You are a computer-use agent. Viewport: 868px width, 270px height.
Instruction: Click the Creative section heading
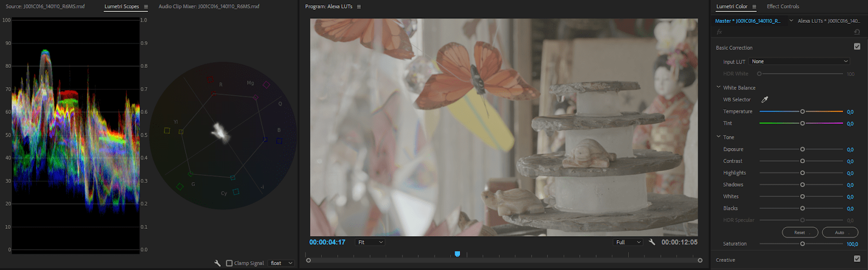pyautogui.click(x=725, y=260)
